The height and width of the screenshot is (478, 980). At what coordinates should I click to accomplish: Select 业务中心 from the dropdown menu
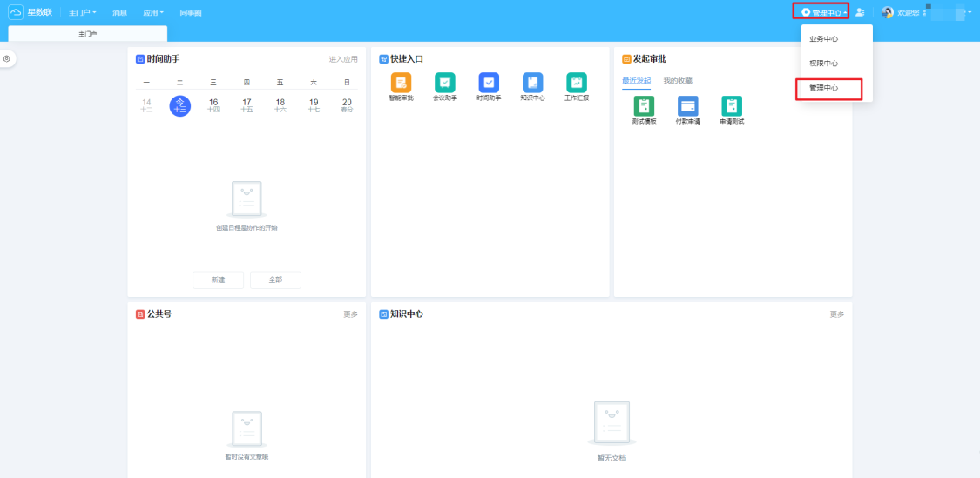pyautogui.click(x=837, y=38)
